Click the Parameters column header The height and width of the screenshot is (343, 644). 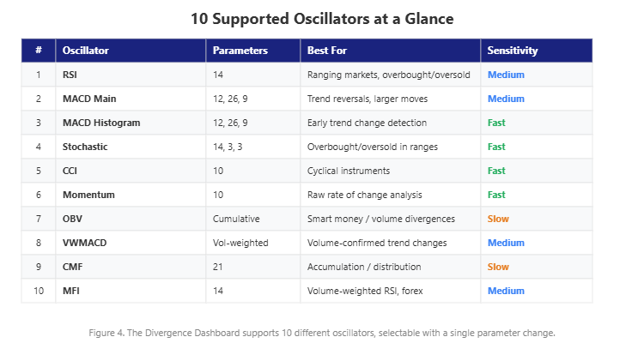point(240,51)
